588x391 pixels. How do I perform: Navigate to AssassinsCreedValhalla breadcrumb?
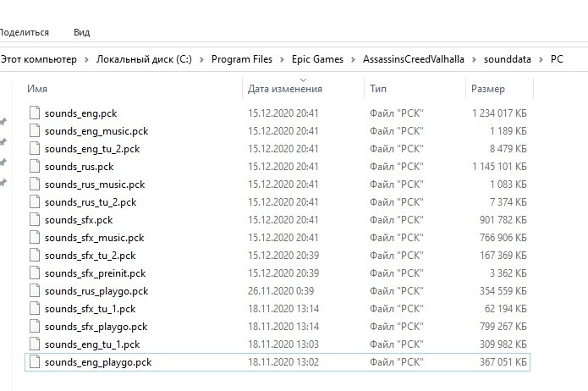[414, 59]
